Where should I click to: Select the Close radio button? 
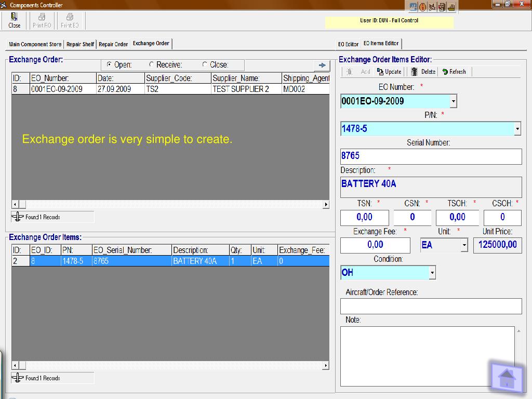pyautogui.click(x=205, y=64)
